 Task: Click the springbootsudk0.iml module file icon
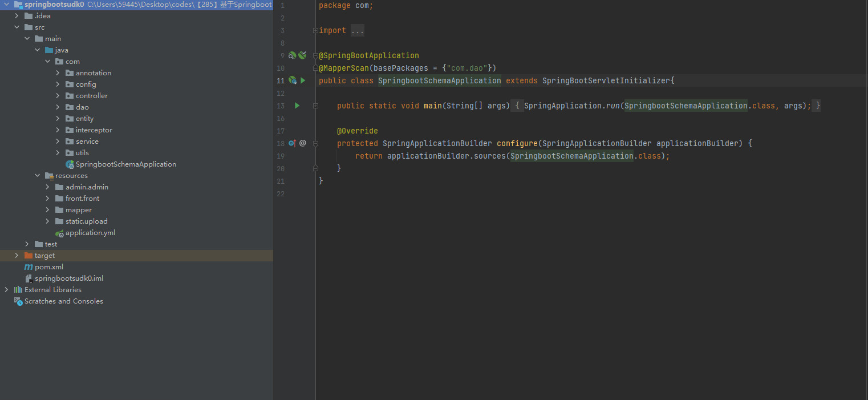(29, 278)
